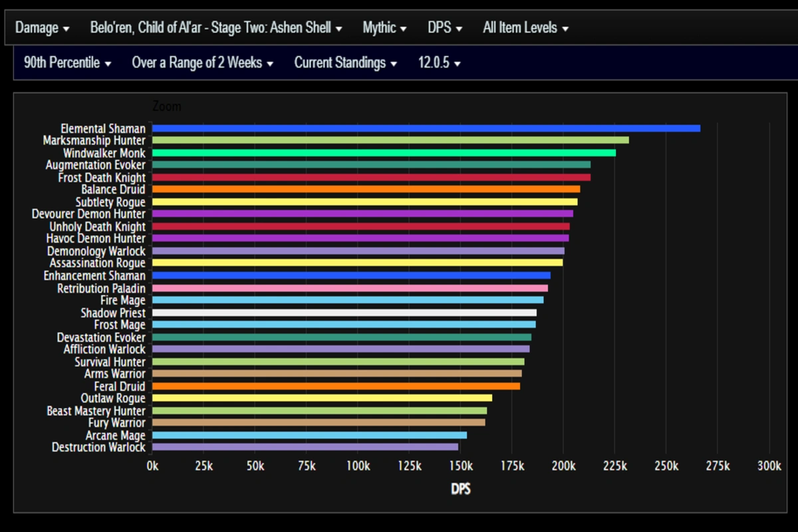Click the Enhancement Shaman bar
This screenshot has height=532, width=798.
(351, 275)
